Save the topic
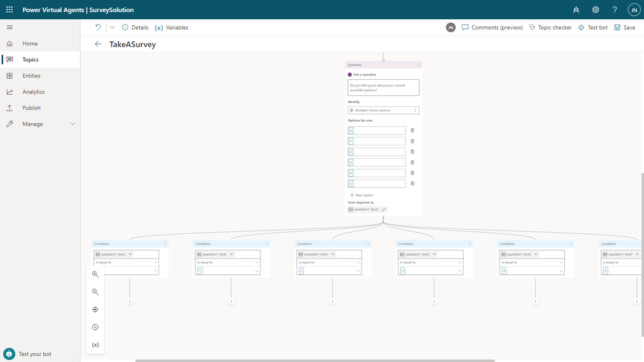The image size is (644, 362). (625, 28)
